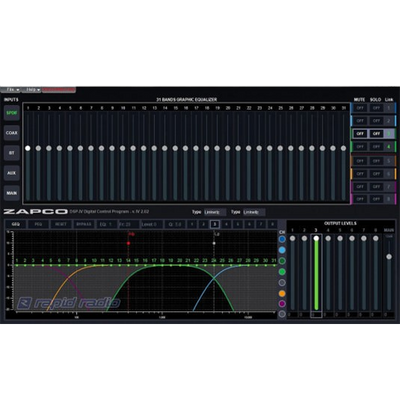Click output level 8 slider handle

click(x=376, y=238)
